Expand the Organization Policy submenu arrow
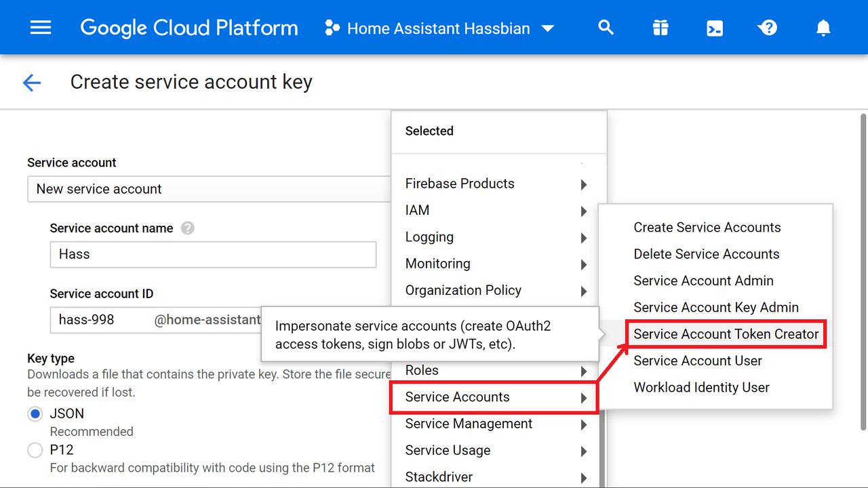Screen dimensions: 868x488 [584, 291]
